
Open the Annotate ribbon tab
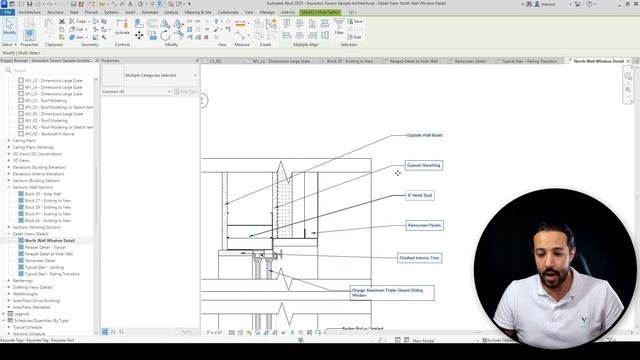[149, 12]
